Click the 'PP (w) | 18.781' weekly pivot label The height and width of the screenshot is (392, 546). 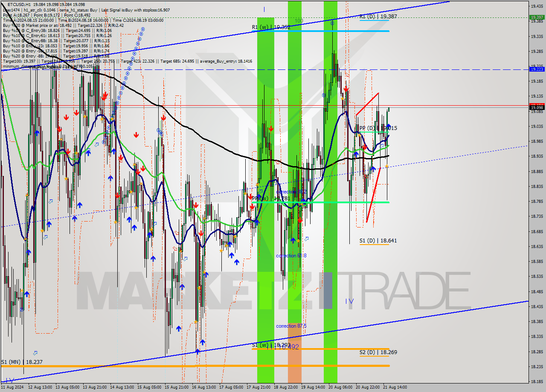[x=271, y=198]
